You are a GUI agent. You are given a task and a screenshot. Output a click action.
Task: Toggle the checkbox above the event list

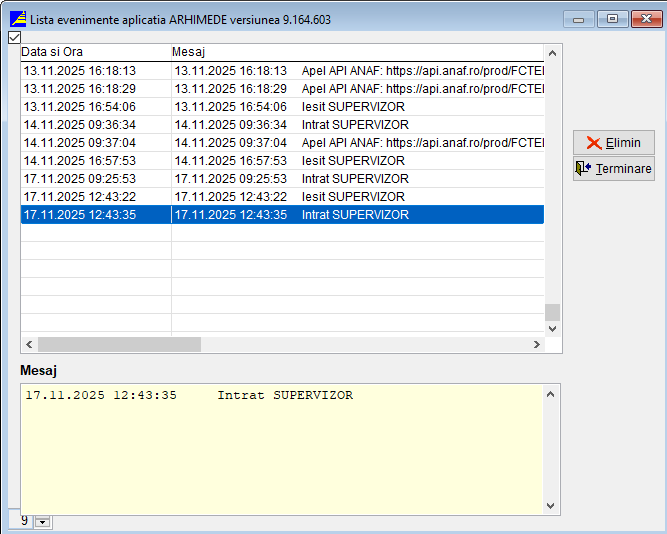[x=14, y=37]
